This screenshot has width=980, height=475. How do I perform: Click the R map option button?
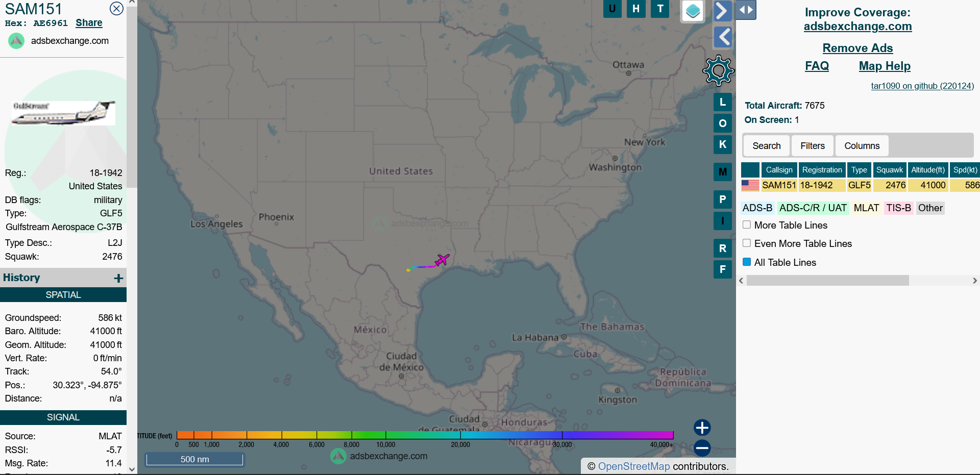click(722, 248)
